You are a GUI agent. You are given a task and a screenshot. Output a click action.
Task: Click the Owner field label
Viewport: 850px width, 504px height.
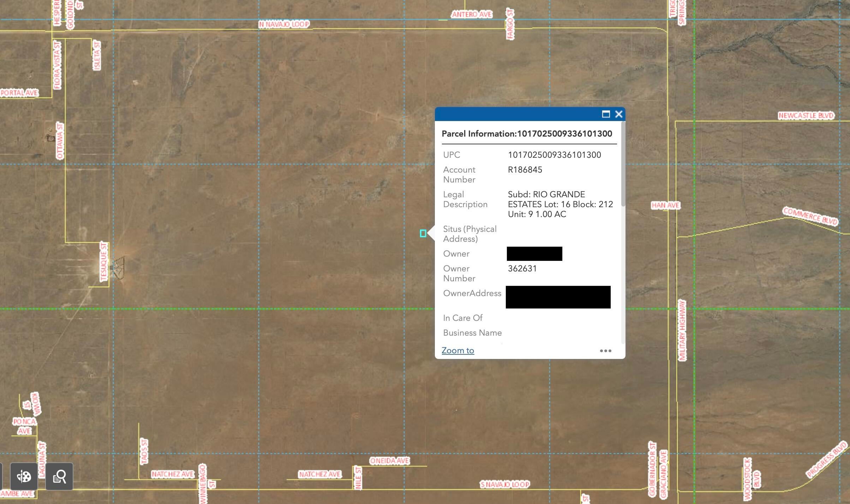pyautogui.click(x=456, y=254)
